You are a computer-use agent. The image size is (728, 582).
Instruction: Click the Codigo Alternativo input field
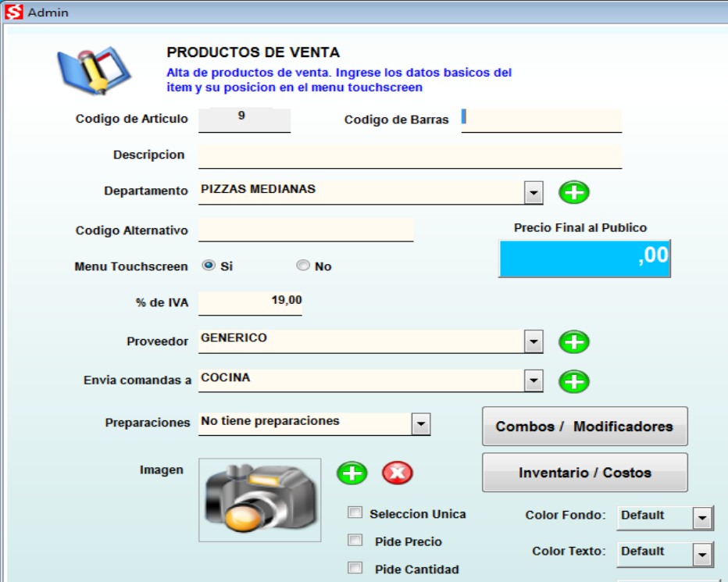[306, 230]
